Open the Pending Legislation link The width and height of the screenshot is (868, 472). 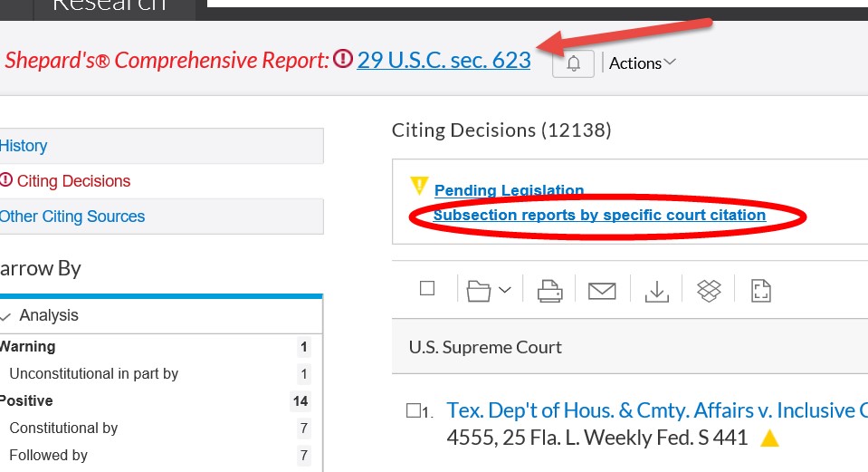[509, 190]
